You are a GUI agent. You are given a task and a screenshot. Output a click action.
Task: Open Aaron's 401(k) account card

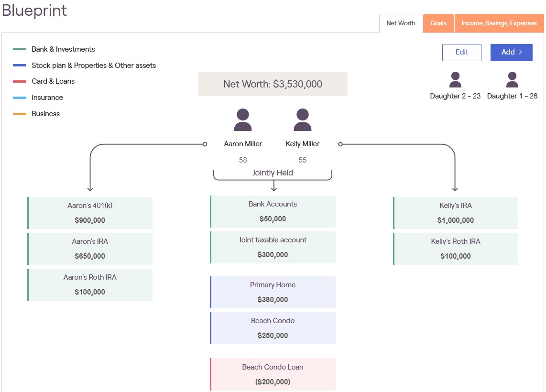coord(90,213)
